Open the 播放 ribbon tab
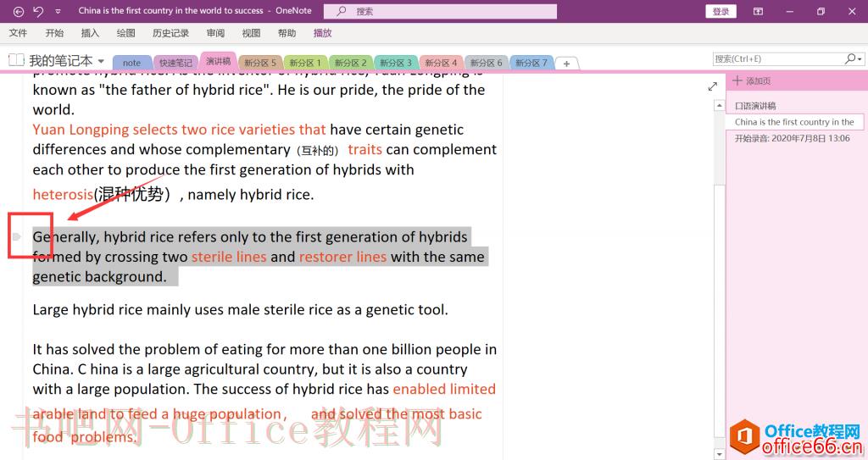Screen dimensions: 868x460 (322, 33)
